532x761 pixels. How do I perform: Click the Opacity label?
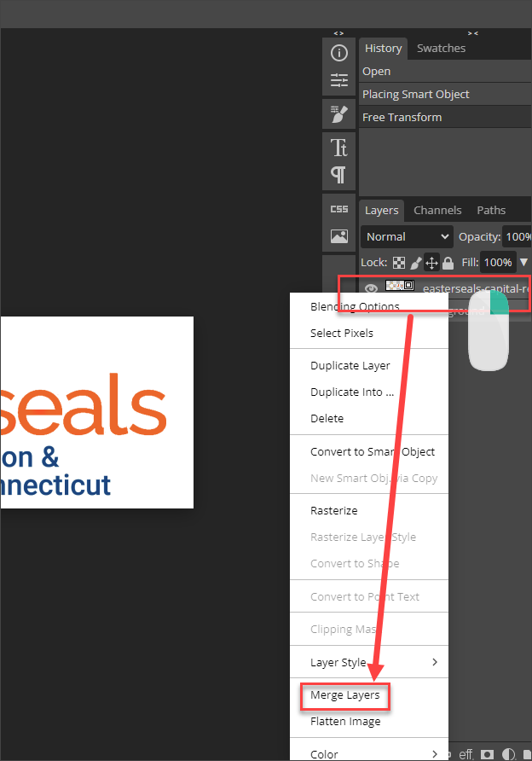(480, 237)
